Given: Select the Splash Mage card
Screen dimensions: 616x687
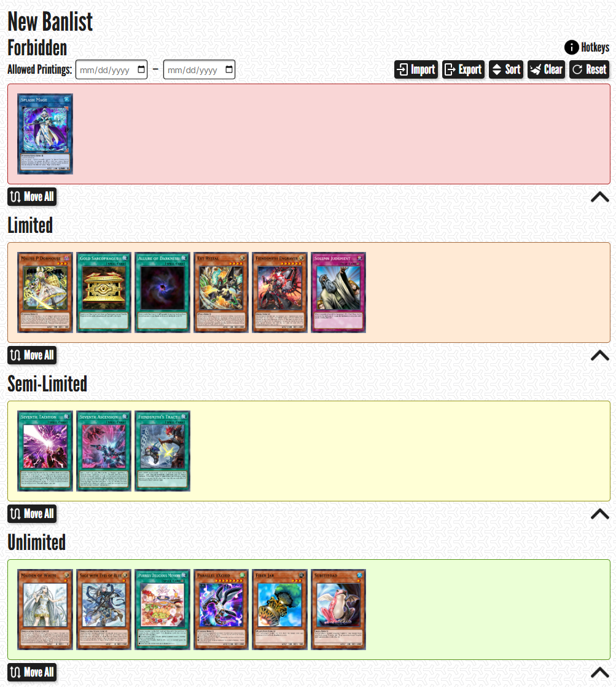Looking at the screenshot, I should pyautogui.click(x=45, y=134).
